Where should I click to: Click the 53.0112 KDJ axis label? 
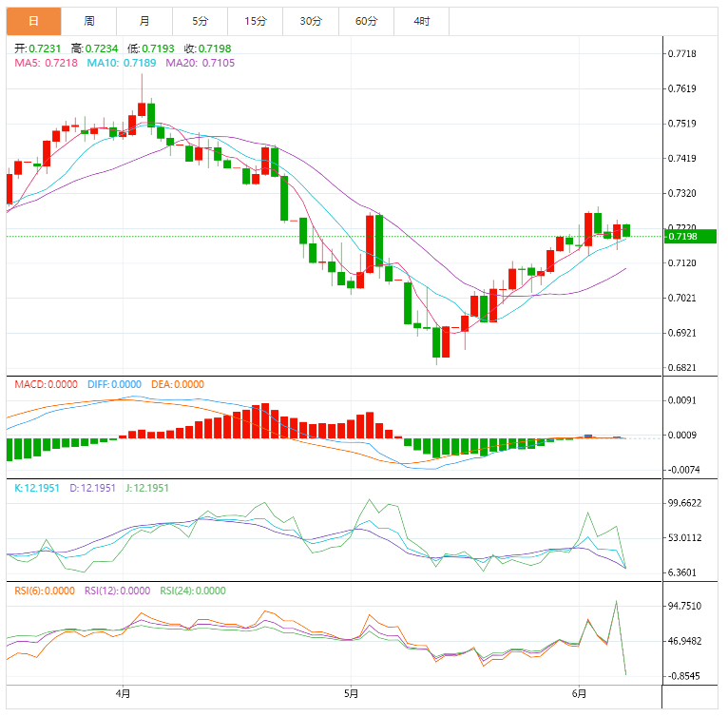(x=684, y=538)
